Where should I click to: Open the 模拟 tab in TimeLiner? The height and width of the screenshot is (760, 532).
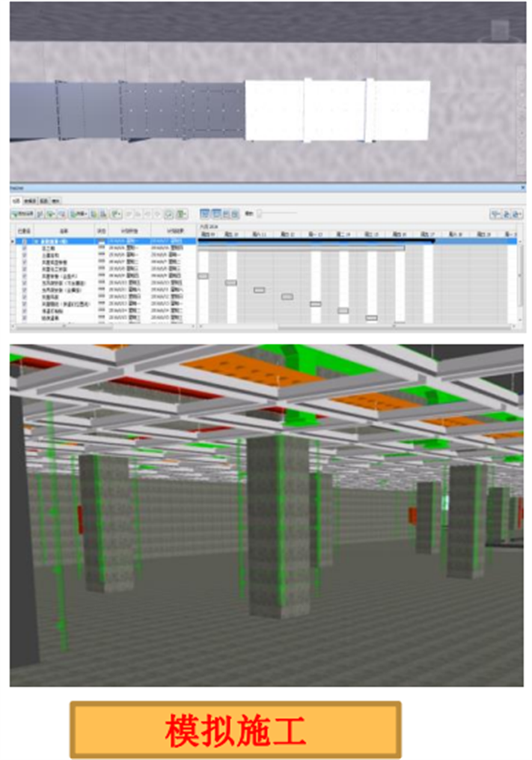55,201
